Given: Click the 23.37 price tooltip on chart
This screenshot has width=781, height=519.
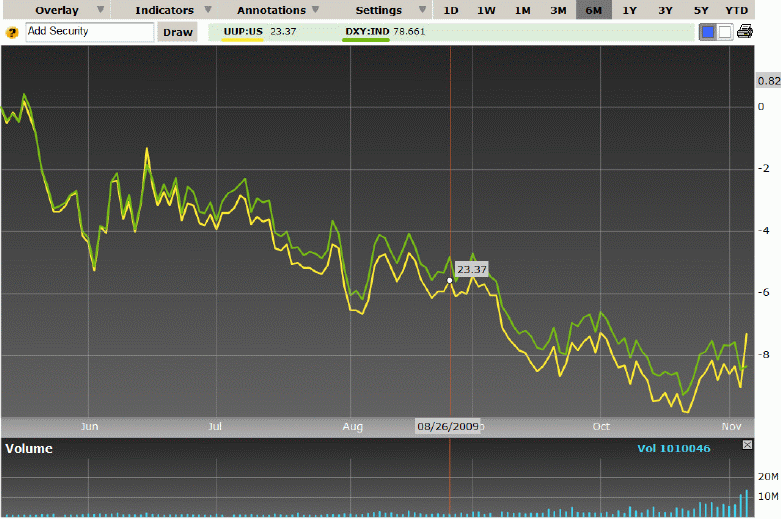Looking at the screenshot, I should click(x=471, y=270).
